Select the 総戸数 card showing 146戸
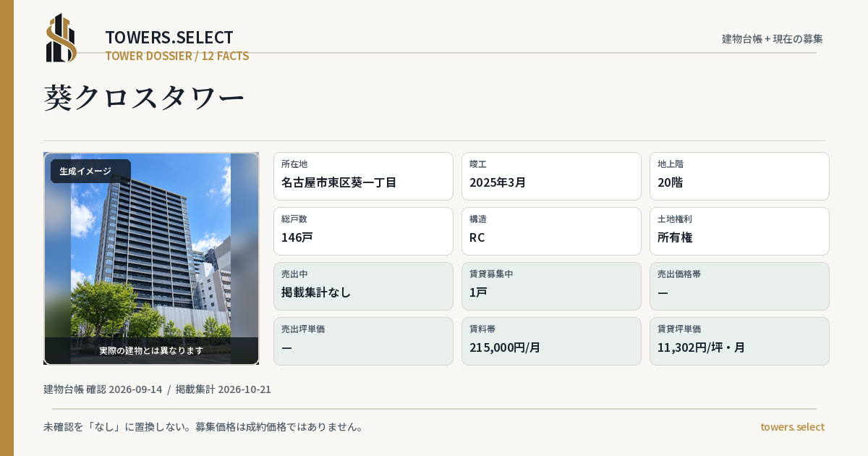The width and height of the screenshot is (868, 456). pos(363,231)
